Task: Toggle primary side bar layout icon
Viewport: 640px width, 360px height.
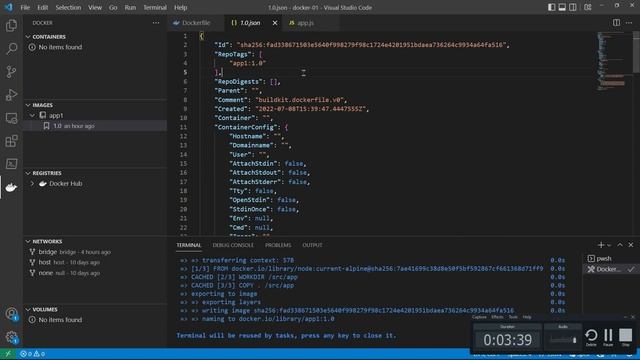Action: [551, 7]
